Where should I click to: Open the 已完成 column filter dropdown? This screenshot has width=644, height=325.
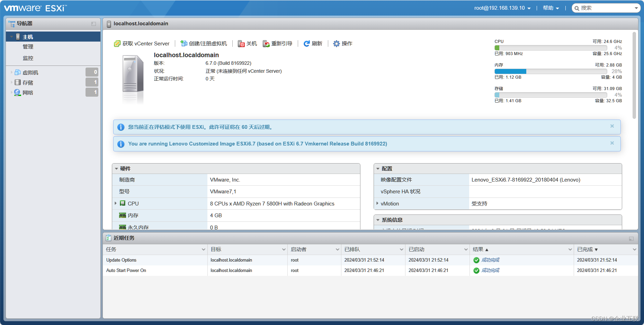coord(635,249)
